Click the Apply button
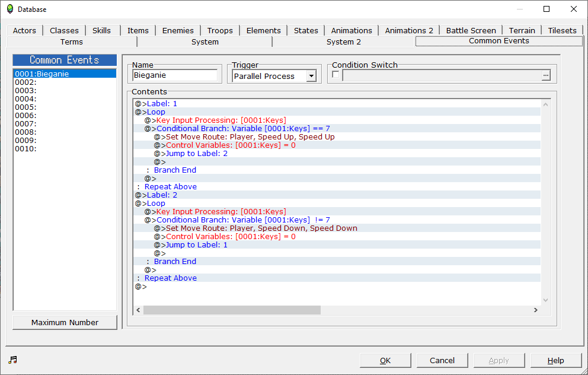This screenshot has width=588, height=375. (x=498, y=360)
